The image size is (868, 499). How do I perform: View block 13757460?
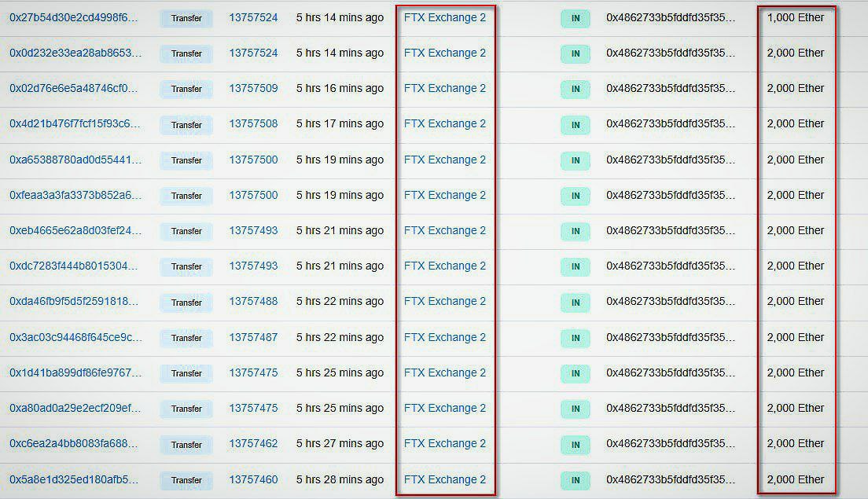point(253,479)
